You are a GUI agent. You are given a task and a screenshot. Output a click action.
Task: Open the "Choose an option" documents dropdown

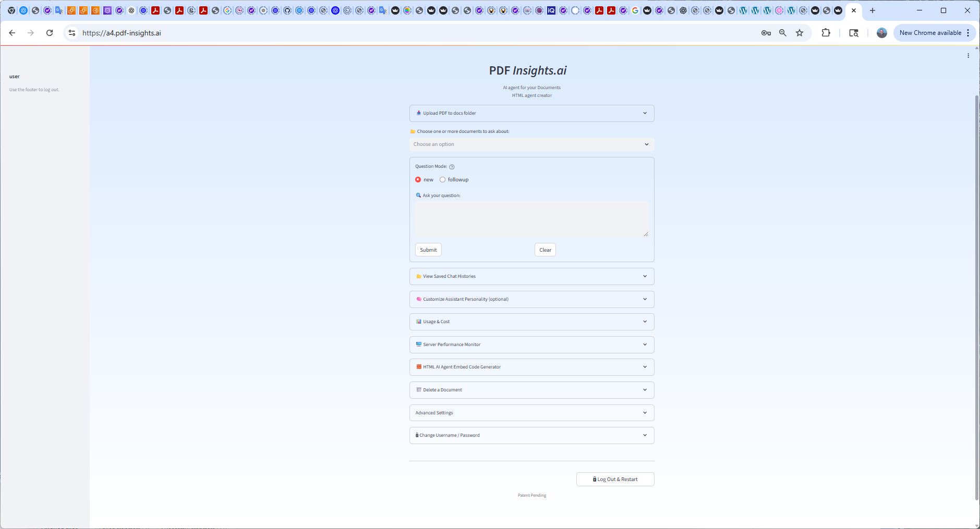[x=531, y=144]
